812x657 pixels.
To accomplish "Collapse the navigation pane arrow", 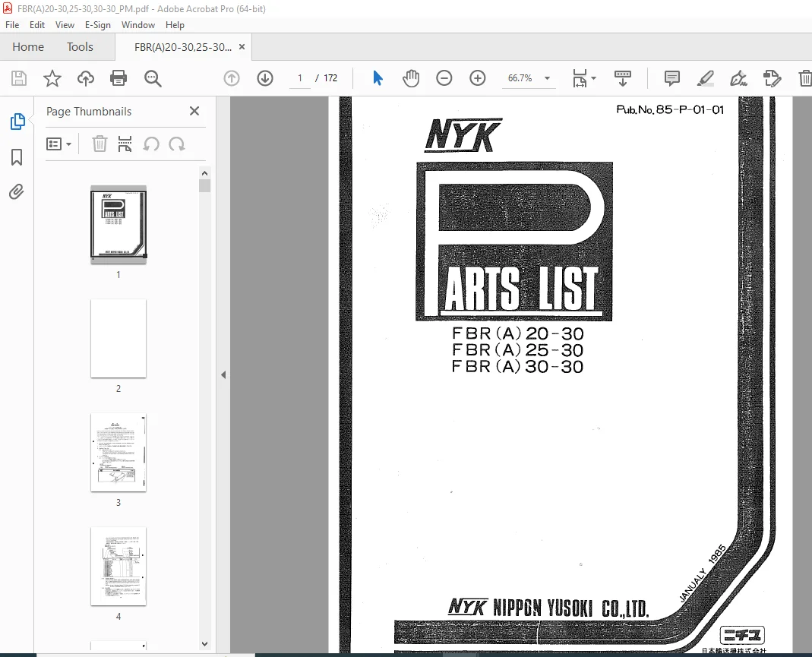I will tap(223, 375).
